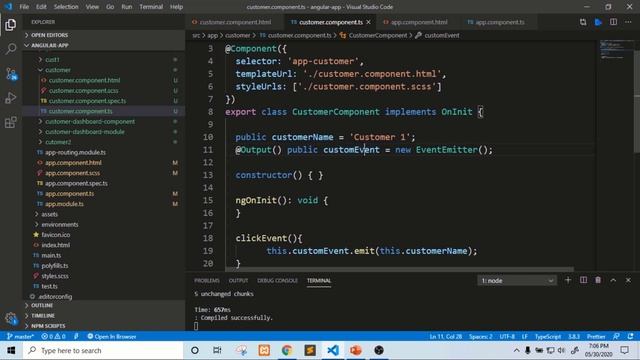The width and height of the screenshot is (640, 360).
Task: Open PowerPoint from taskbar
Action: [356, 350]
